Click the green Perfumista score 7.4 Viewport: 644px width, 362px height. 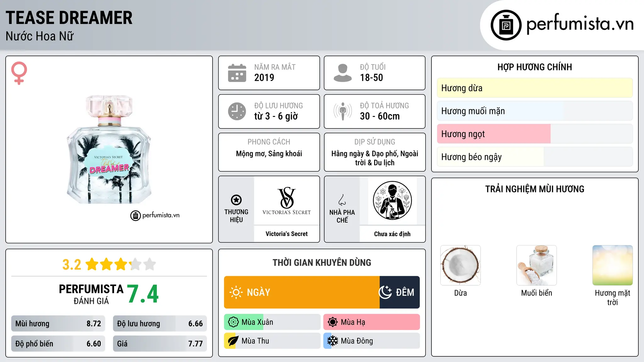coord(143,294)
